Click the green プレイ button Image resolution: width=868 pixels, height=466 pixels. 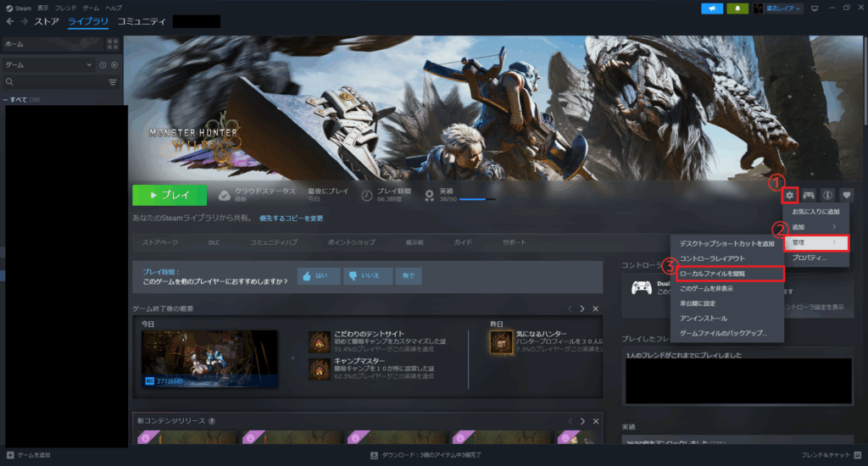point(170,195)
